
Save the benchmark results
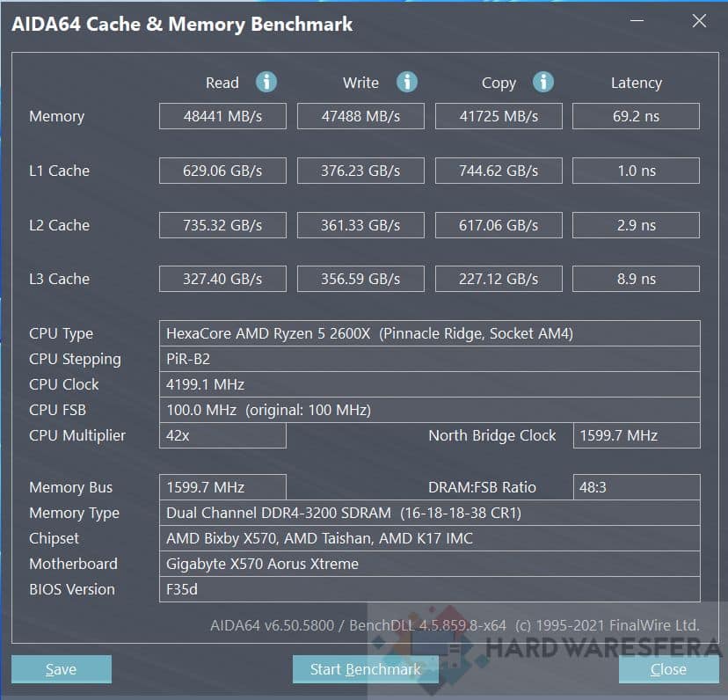(x=62, y=669)
